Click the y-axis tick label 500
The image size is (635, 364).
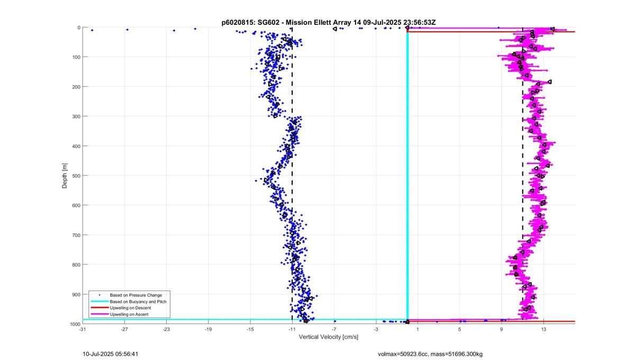[76, 176]
